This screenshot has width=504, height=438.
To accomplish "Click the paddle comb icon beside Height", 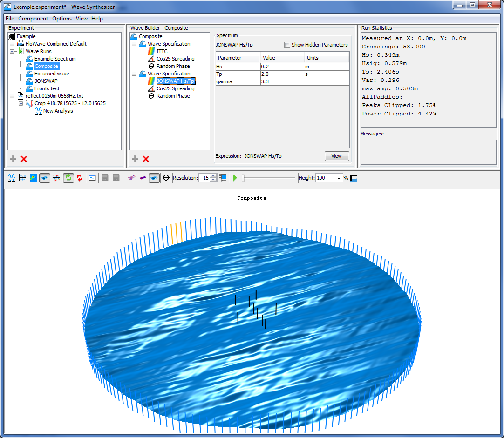I will click(x=354, y=178).
